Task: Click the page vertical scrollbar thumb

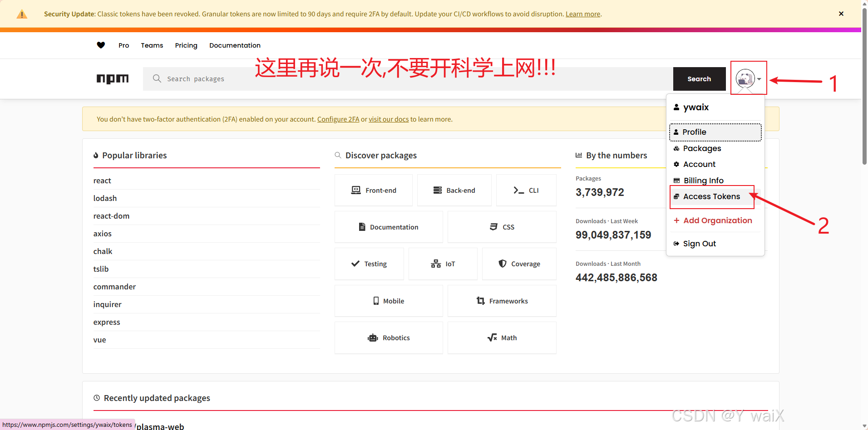Action: click(x=864, y=86)
